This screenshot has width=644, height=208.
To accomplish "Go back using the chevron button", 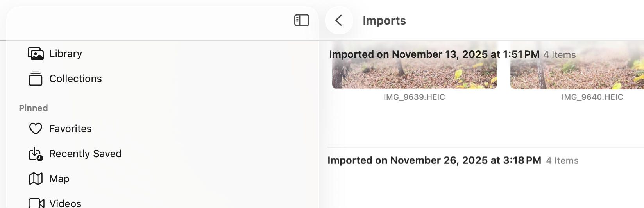I will (339, 20).
